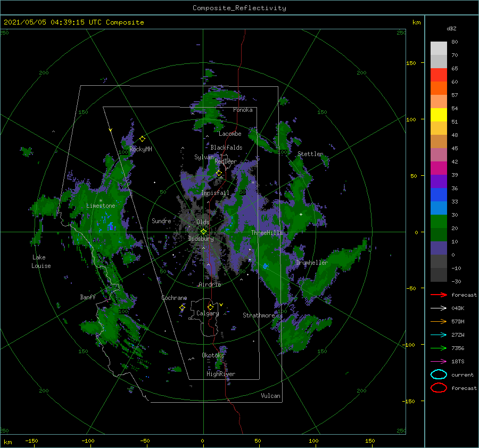Click the Strathmore label
The image size is (479, 448).
tap(259, 315)
